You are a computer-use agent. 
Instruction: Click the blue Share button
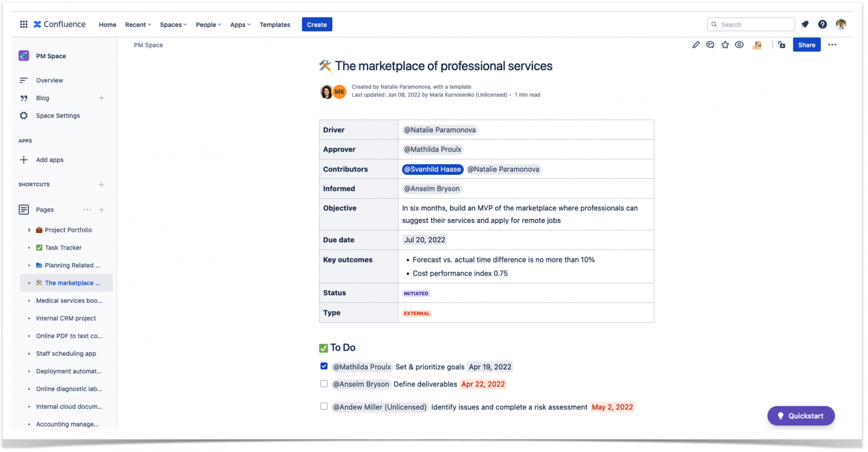click(x=806, y=45)
